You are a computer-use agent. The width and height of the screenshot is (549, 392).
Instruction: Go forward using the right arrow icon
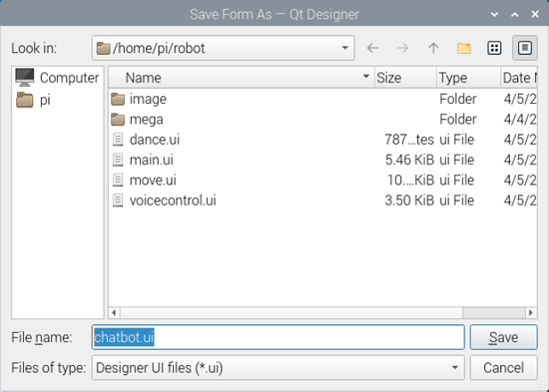tap(403, 48)
